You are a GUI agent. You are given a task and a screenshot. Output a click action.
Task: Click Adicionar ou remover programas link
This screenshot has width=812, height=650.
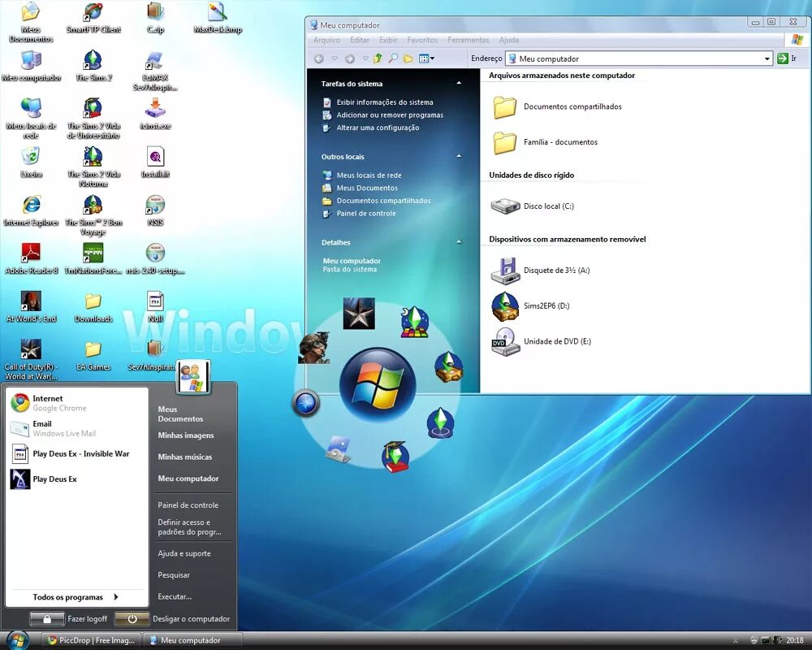pyautogui.click(x=382, y=115)
